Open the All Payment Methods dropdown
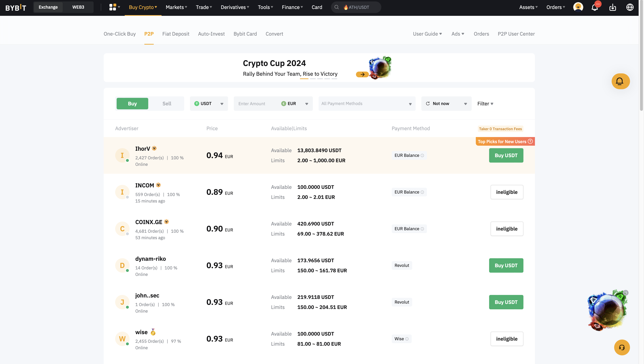The width and height of the screenshot is (644, 364). pos(367,103)
